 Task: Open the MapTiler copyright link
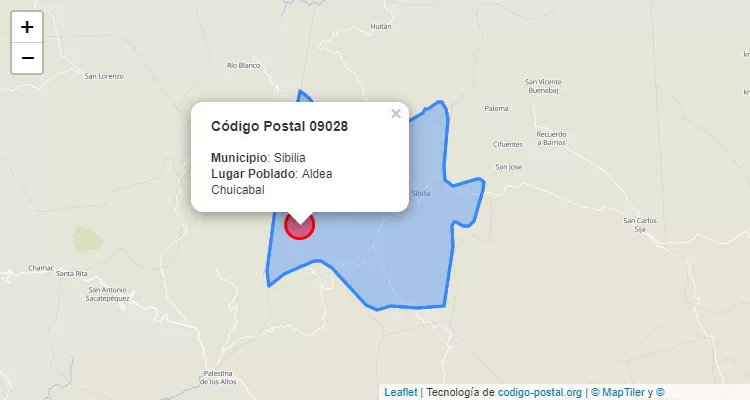(x=618, y=392)
